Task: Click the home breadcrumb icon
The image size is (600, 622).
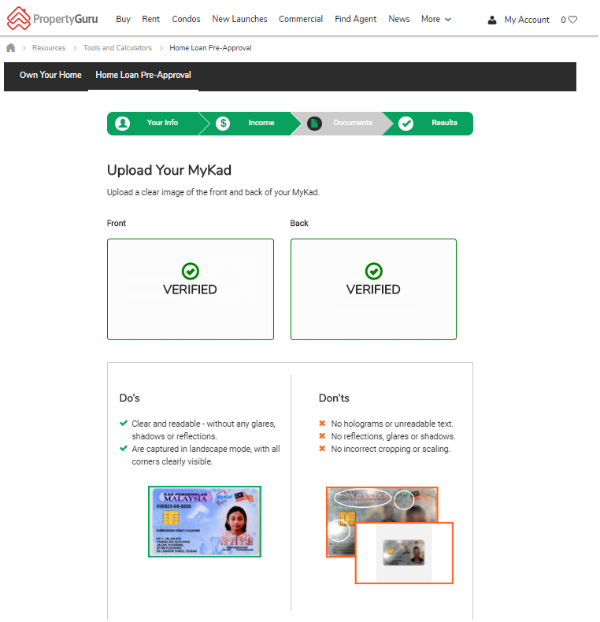Action: pyautogui.click(x=11, y=48)
